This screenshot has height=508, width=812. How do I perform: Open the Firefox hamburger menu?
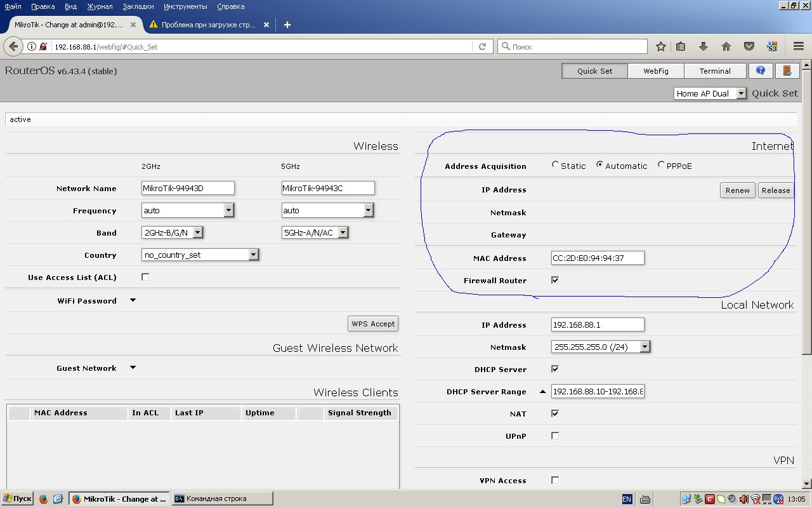(x=799, y=46)
